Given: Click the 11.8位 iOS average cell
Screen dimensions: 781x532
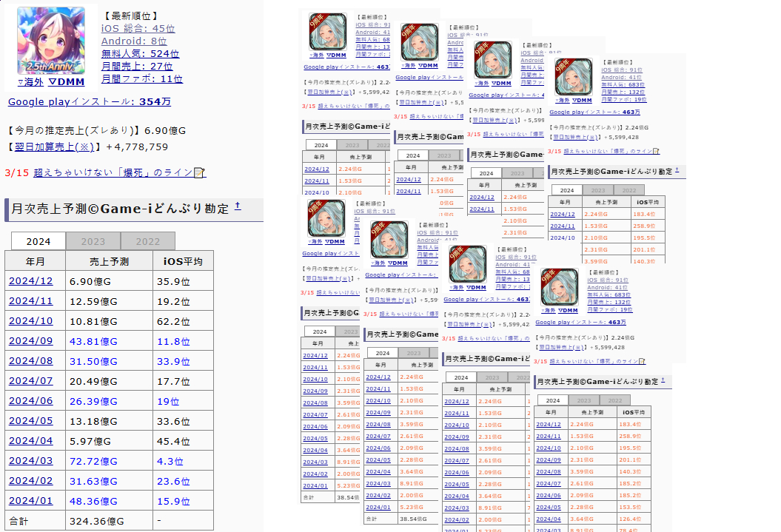Looking at the screenshot, I should (184, 341).
